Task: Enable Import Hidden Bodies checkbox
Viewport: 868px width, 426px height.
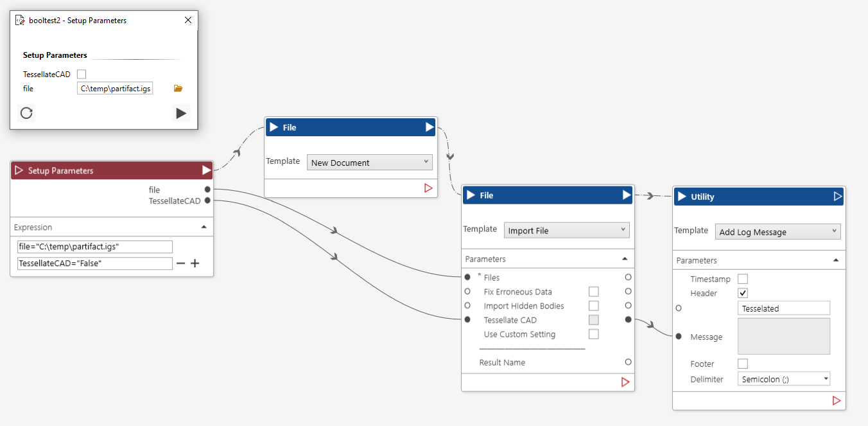Action: (594, 306)
